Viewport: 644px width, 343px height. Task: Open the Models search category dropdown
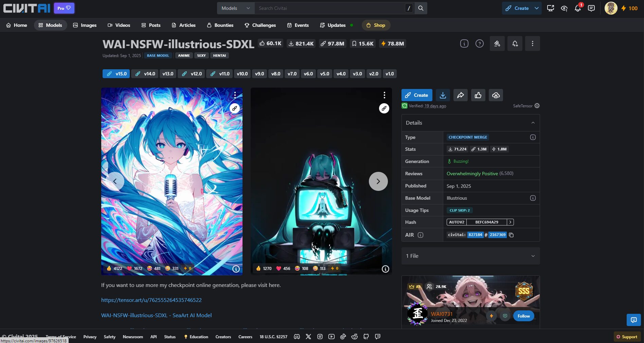236,8
